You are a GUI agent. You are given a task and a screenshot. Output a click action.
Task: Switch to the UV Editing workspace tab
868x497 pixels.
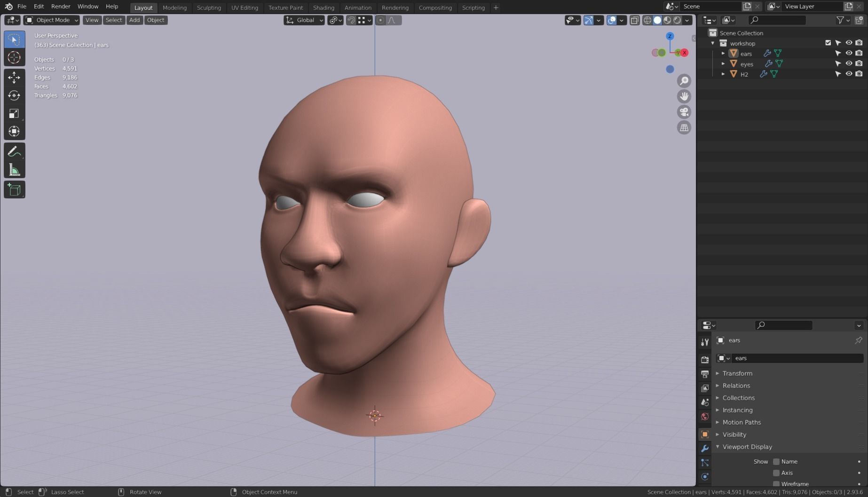(245, 8)
